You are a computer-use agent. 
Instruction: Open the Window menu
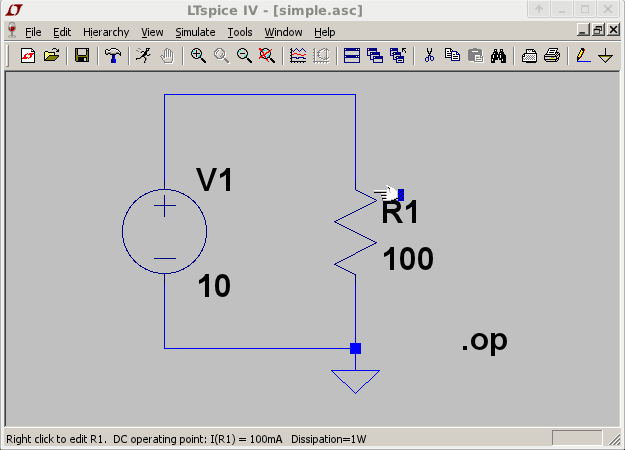pyautogui.click(x=283, y=32)
